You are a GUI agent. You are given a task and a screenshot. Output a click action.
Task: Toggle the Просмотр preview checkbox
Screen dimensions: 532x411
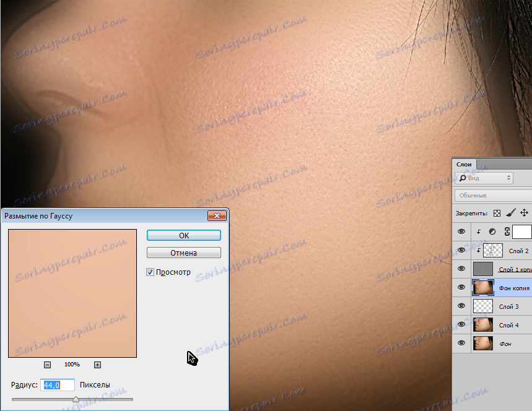coord(150,272)
